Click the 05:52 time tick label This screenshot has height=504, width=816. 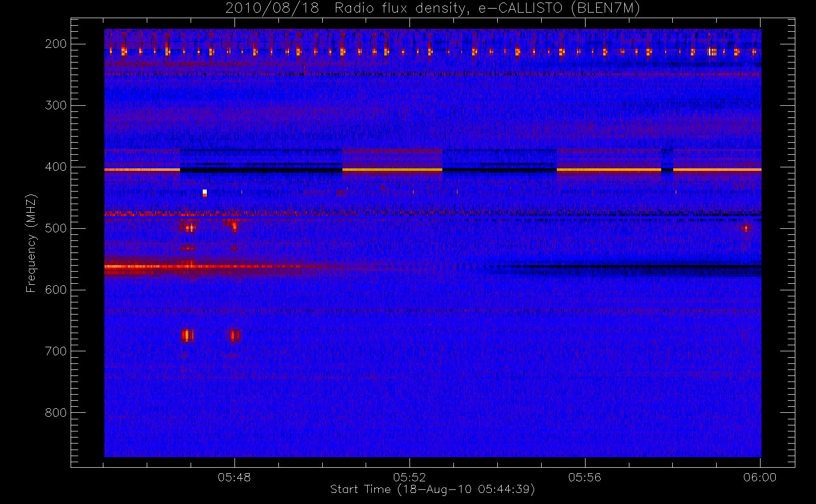pos(410,477)
